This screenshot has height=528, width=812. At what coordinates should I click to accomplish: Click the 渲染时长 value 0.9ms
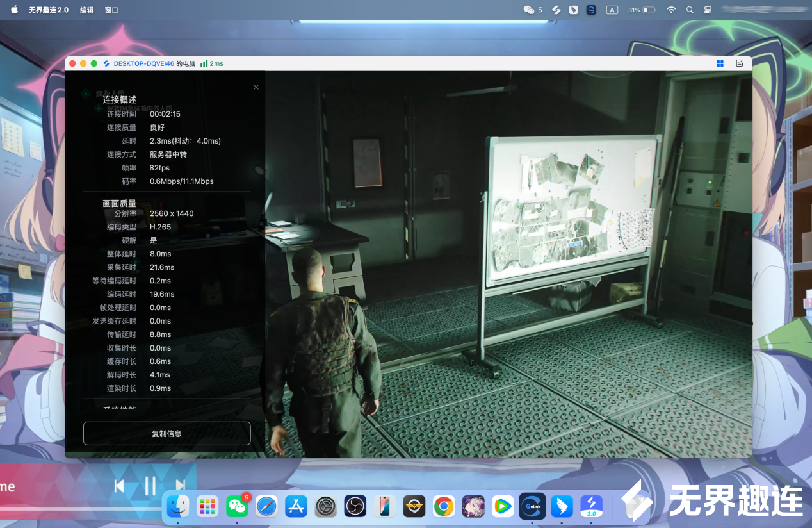point(160,388)
